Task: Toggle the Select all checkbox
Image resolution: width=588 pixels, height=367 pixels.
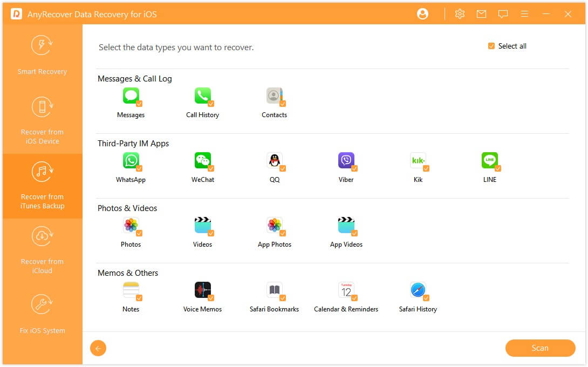Action: coord(491,46)
